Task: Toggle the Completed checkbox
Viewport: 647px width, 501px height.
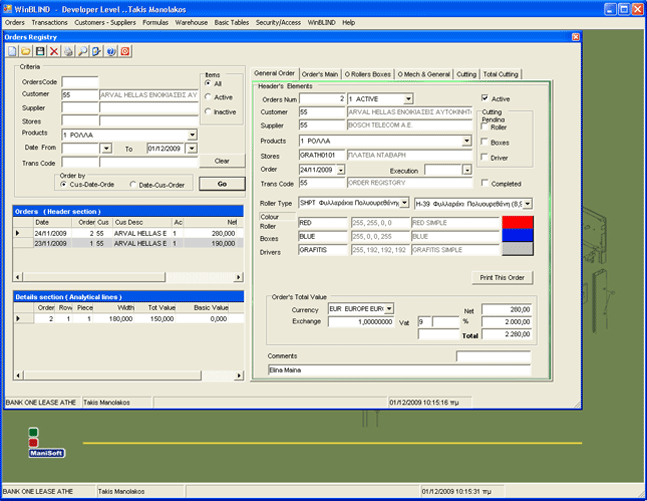Action: point(485,183)
